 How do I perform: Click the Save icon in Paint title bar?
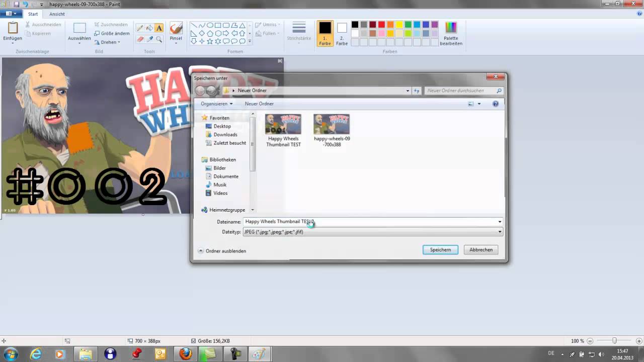[17, 4]
